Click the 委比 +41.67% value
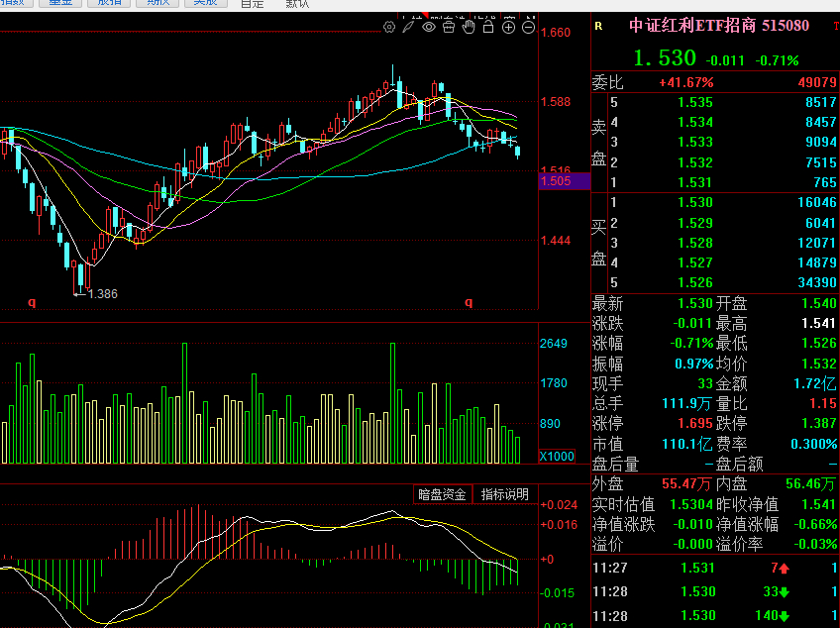The width and height of the screenshot is (840, 628). [686, 82]
